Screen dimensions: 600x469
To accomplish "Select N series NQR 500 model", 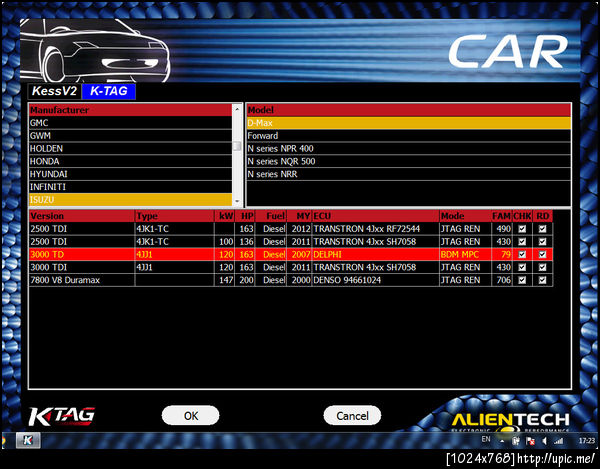I will pyautogui.click(x=409, y=161).
